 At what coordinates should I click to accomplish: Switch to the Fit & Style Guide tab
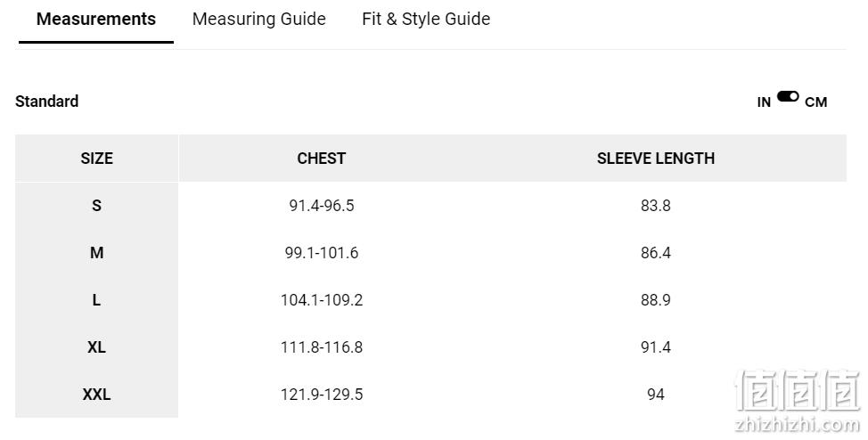[426, 19]
